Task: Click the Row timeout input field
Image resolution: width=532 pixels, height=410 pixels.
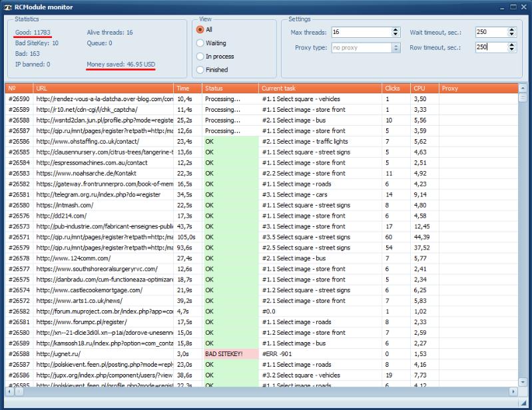Action: pos(491,47)
